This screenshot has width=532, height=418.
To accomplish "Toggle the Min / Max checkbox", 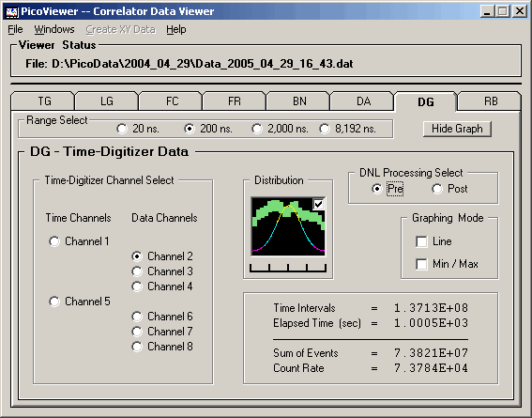I will point(447,264).
